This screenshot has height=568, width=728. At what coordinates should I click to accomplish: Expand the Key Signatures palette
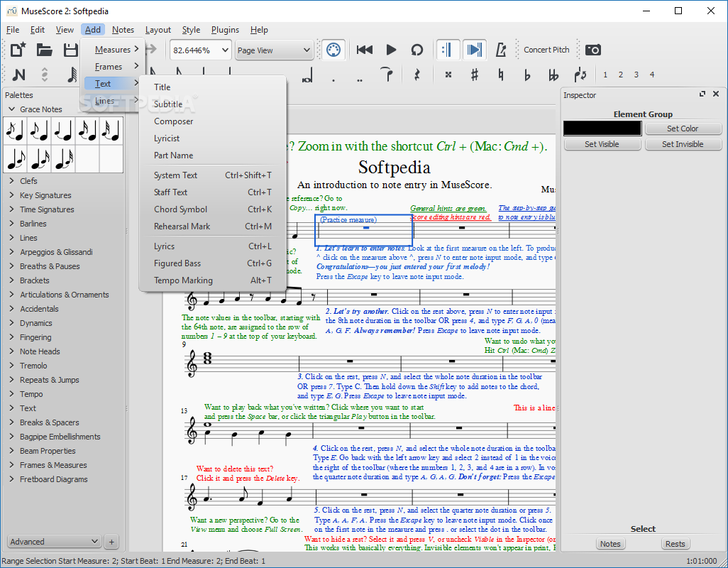pyautogui.click(x=12, y=195)
